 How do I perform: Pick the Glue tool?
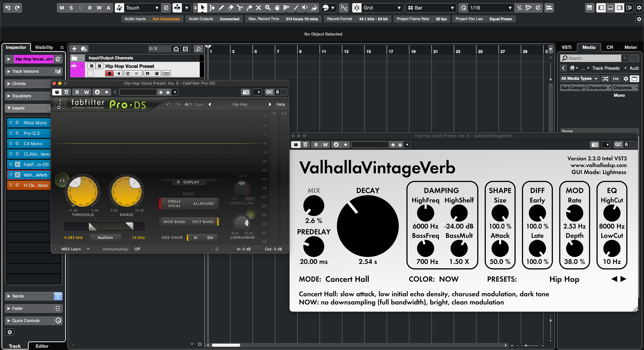click(249, 8)
